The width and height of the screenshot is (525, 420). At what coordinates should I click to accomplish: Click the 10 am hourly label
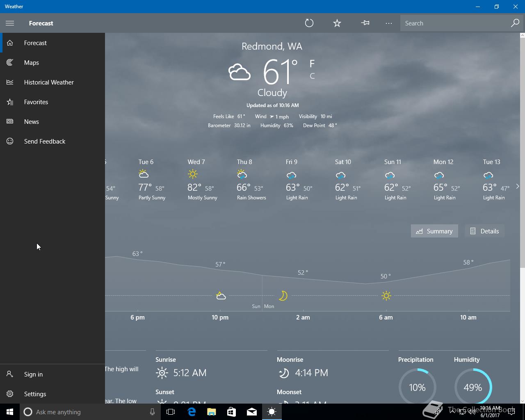[x=468, y=317]
